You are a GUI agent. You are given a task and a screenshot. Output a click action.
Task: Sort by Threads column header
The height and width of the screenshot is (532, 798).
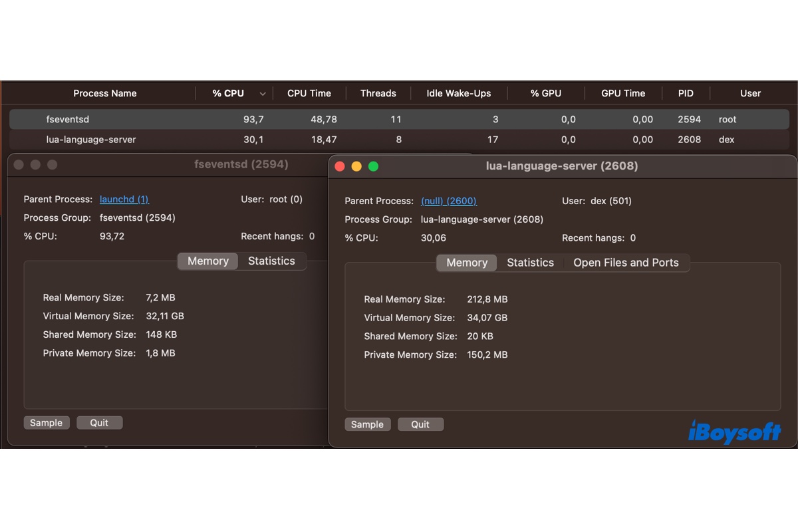pyautogui.click(x=378, y=93)
